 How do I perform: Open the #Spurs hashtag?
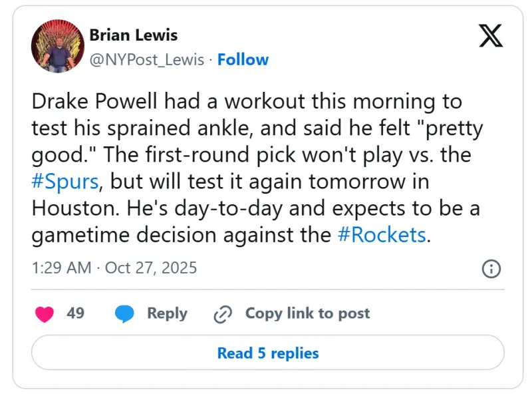point(64,182)
